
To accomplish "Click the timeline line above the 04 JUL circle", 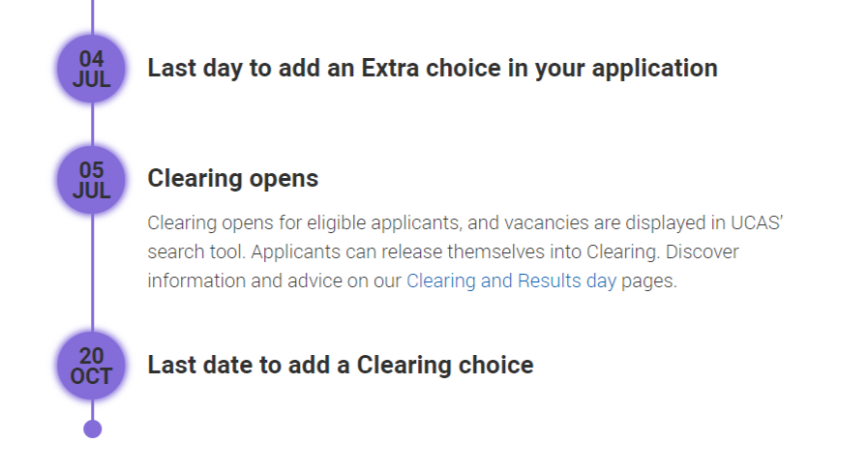I will point(93,17).
